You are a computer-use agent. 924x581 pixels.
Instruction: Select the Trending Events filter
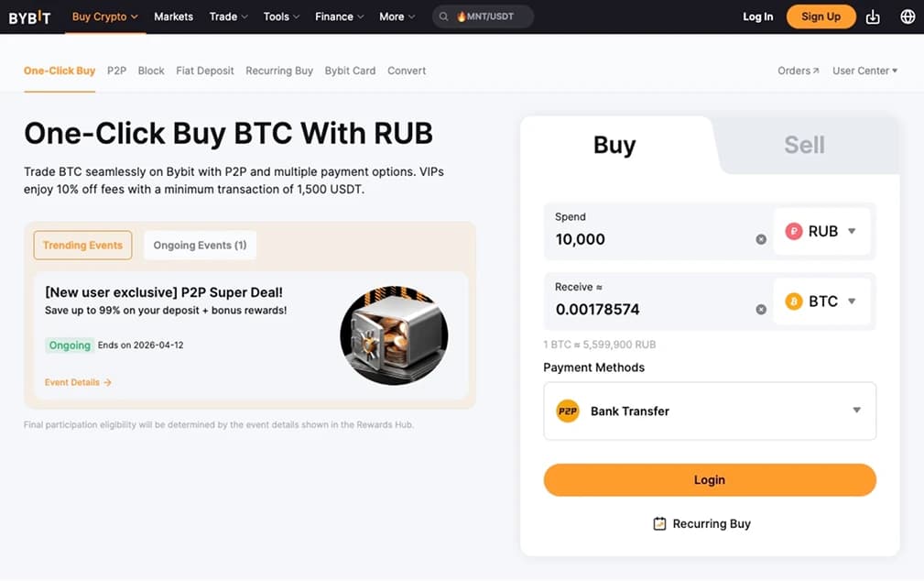pyautogui.click(x=82, y=245)
